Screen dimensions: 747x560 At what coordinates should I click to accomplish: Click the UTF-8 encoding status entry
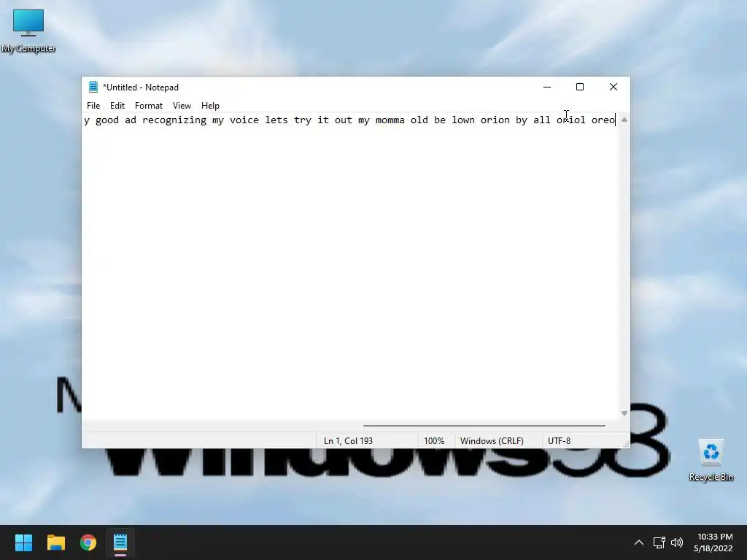point(560,441)
